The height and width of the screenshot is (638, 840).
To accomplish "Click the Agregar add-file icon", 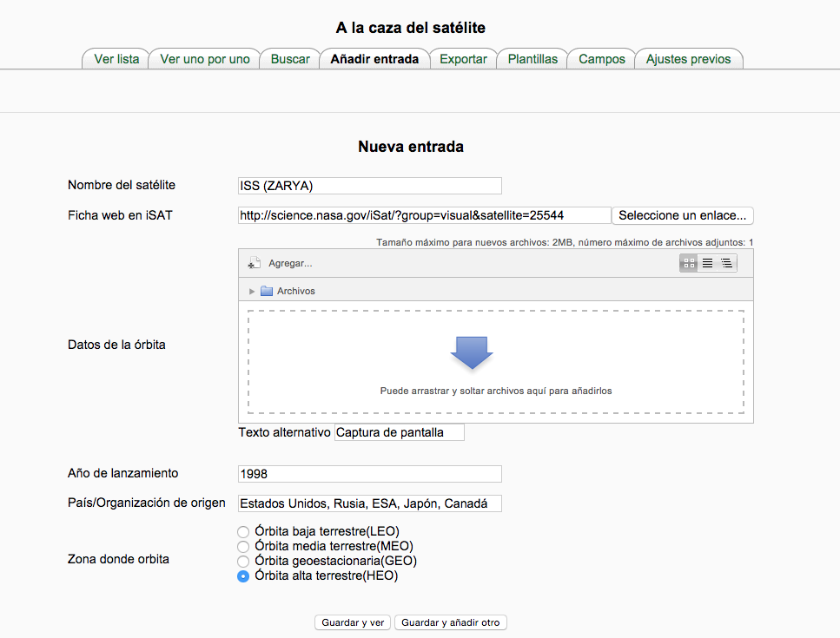I will coord(254,263).
